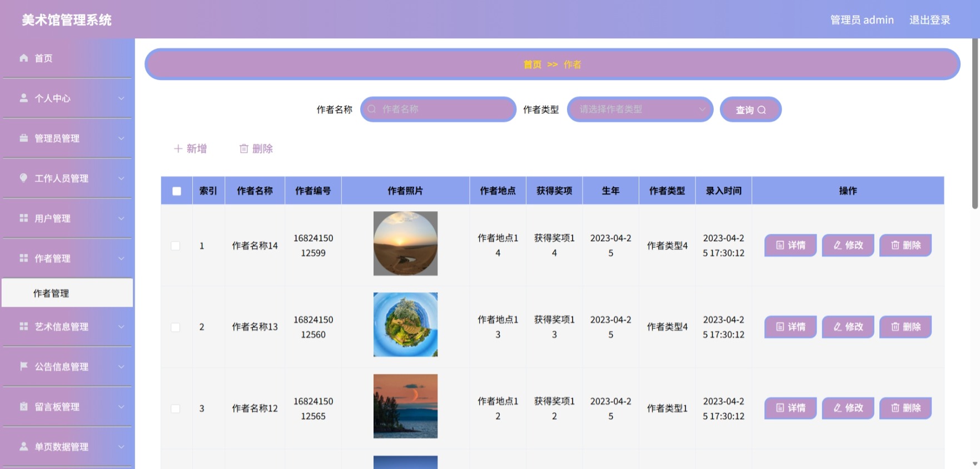The width and height of the screenshot is (980, 469).
Task: Click 删除 for 作者名称13
Action: click(906, 327)
